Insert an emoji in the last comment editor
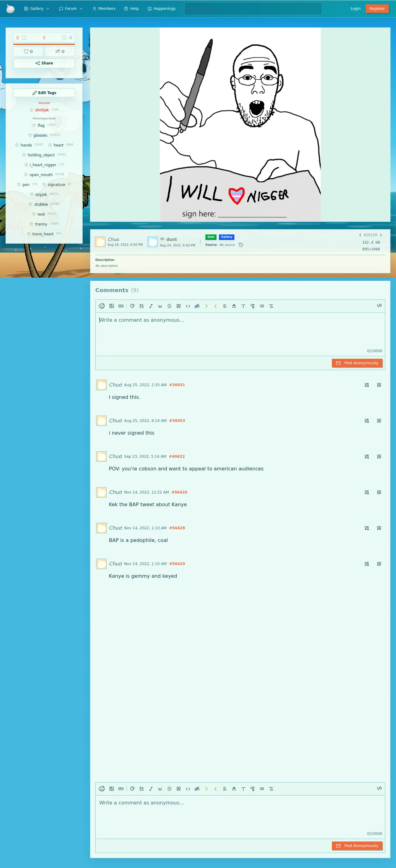 [x=102, y=789]
